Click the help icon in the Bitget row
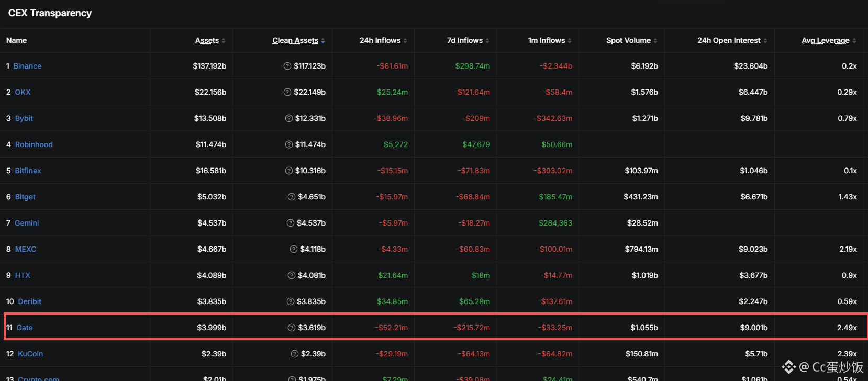The width and height of the screenshot is (868, 381). pyautogui.click(x=292, y=197)
